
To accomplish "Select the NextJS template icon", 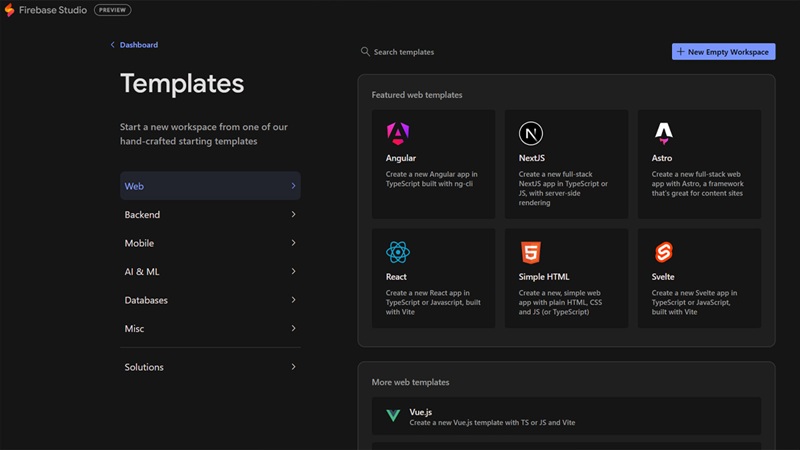I will click(530, 133).
